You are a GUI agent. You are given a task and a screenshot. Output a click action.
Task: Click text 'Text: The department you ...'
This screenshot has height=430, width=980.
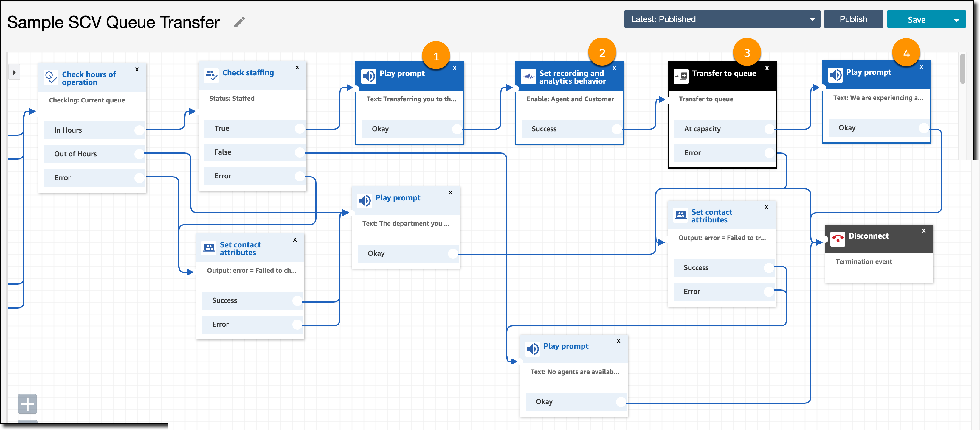tap(406, 224)
